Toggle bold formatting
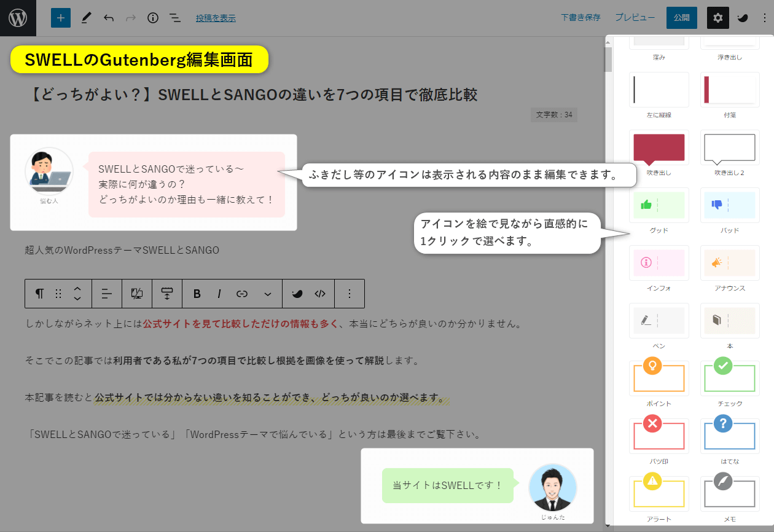The width and height of the screenshot is (774, 532). click(197, 294)
